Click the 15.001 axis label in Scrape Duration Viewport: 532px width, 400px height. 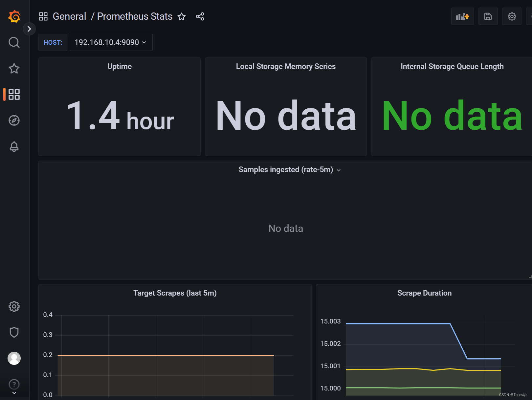point(330,366)
